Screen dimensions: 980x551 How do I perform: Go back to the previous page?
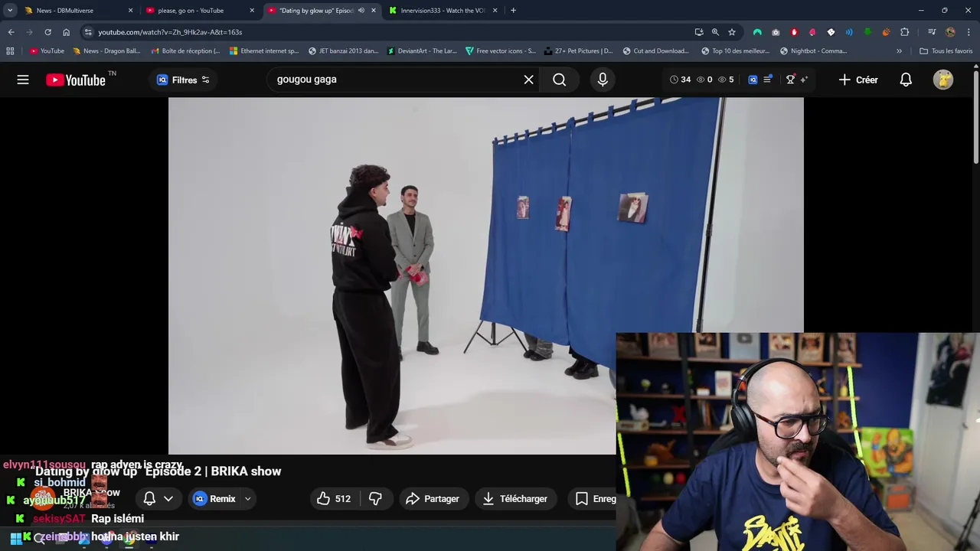(11, 32)
